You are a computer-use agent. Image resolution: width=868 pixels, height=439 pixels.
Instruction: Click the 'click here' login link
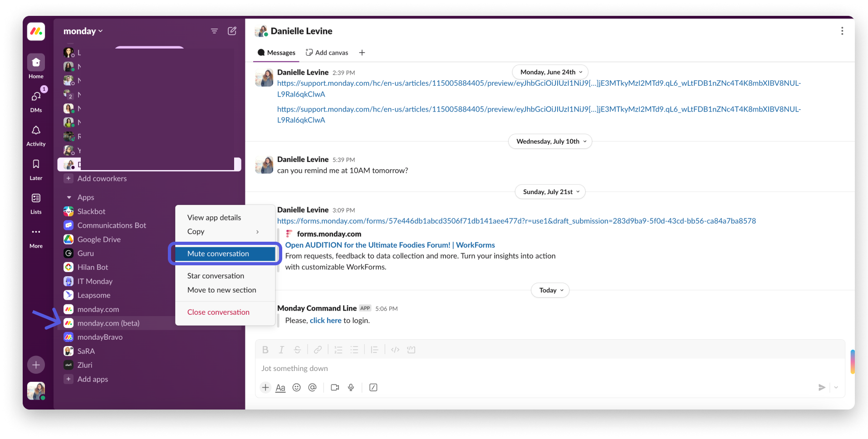[325, 320]
